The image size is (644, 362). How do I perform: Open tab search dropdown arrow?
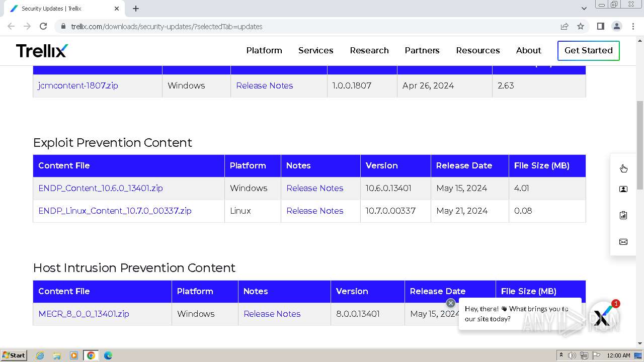pos(584,9)
